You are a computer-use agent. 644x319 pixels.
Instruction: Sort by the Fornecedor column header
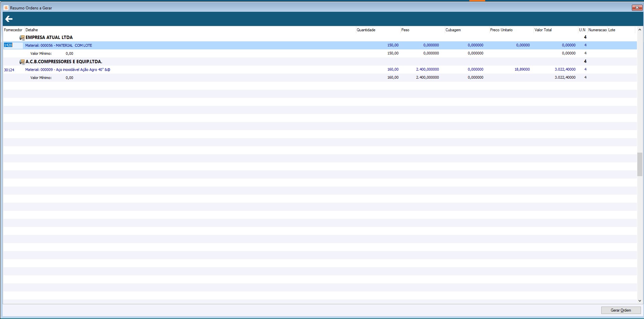[x=13, y=30]
